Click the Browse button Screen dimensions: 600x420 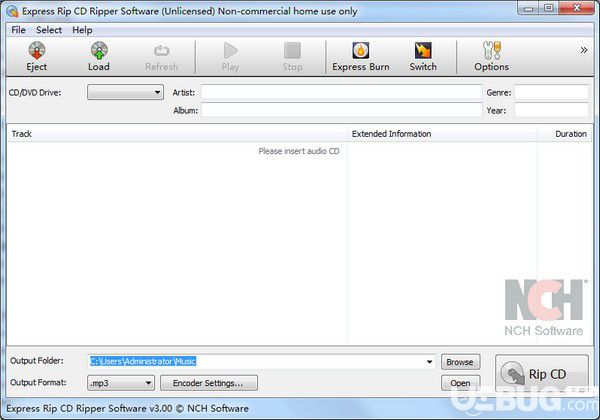pyautogui.click(x=460, y=362)
